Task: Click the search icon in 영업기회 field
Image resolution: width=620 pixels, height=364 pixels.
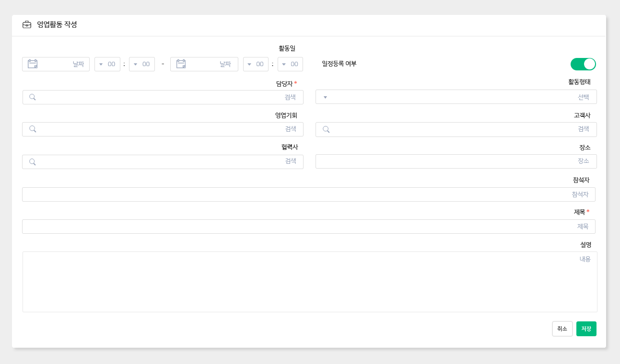Action: pyautogui.click(x=33, y=129)
